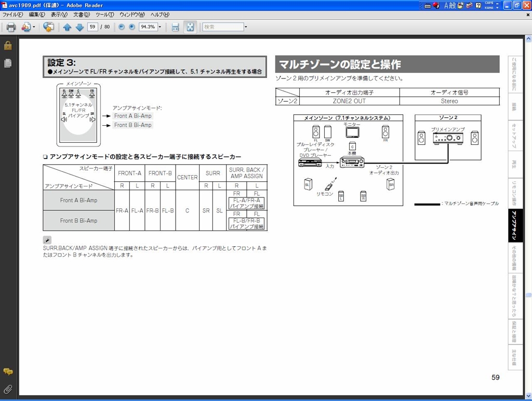Click the 設定 3: heading text
Screen dimensions: 532x401
62,62
